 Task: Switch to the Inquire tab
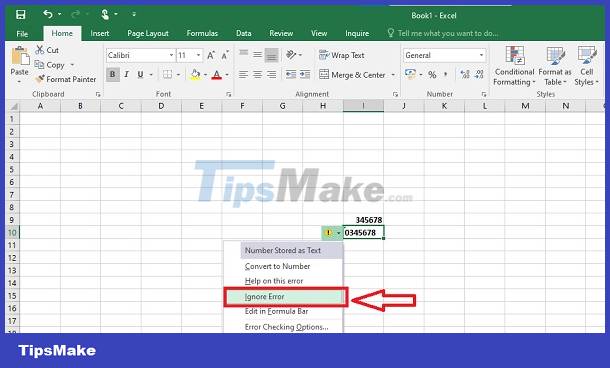coord(357,33)
